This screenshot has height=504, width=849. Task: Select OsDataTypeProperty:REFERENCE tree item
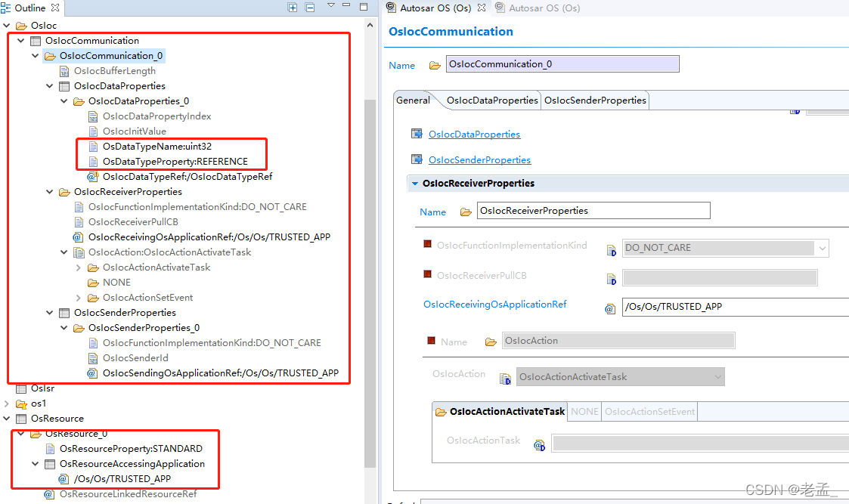(x=175, y=162)
